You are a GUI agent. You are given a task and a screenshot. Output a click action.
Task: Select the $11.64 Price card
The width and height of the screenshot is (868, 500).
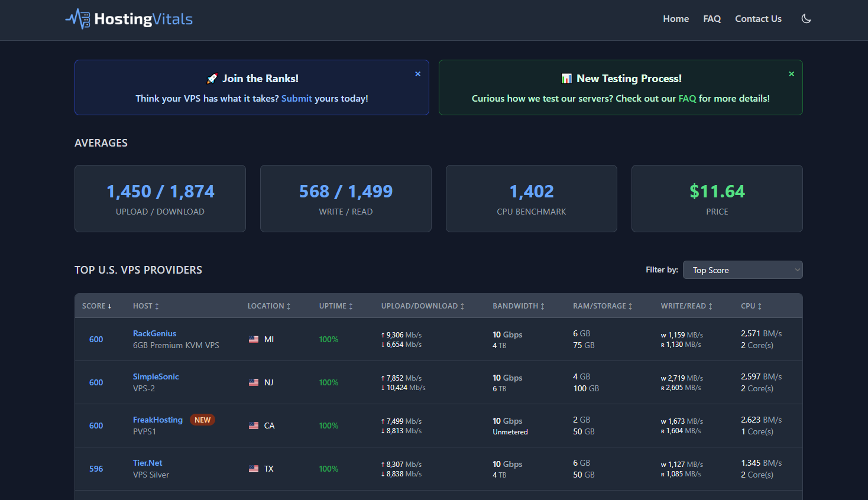click(x=717, y=199)
